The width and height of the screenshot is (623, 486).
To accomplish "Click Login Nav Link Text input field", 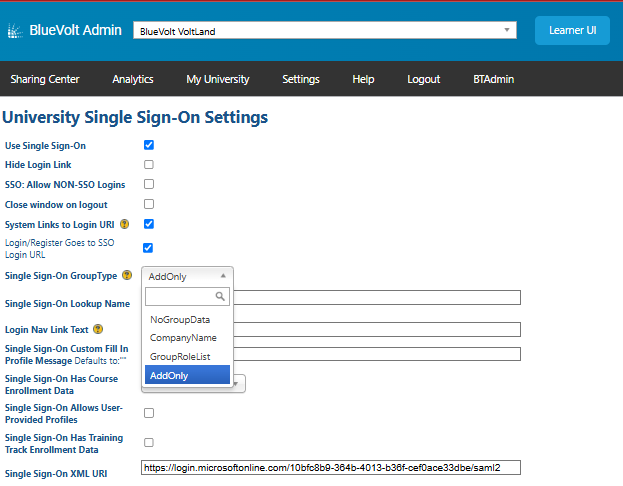I will tap(377, 329).
